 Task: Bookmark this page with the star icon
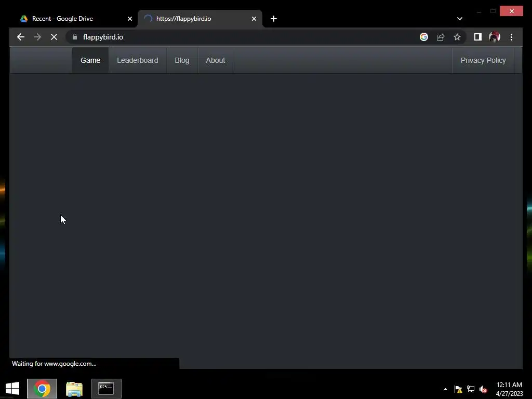pyautogui.click(x=457, y=37)
